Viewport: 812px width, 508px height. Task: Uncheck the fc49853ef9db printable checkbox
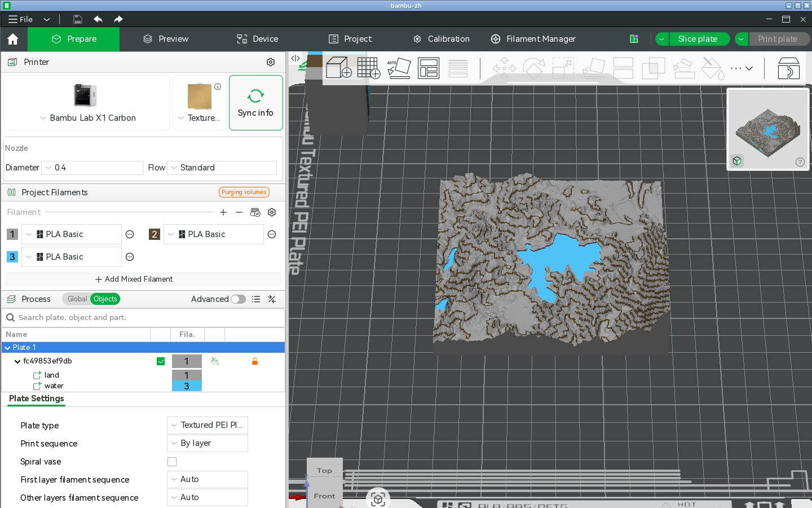[161, 361]
